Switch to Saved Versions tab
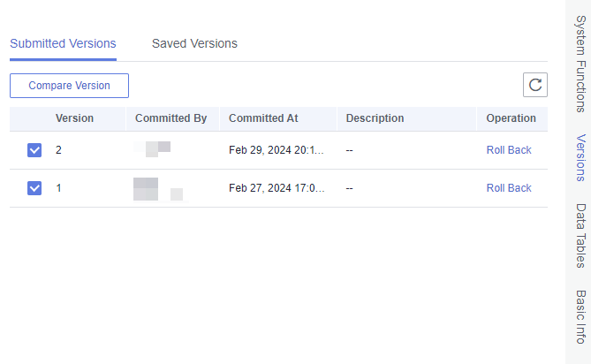 pos(194,43)
